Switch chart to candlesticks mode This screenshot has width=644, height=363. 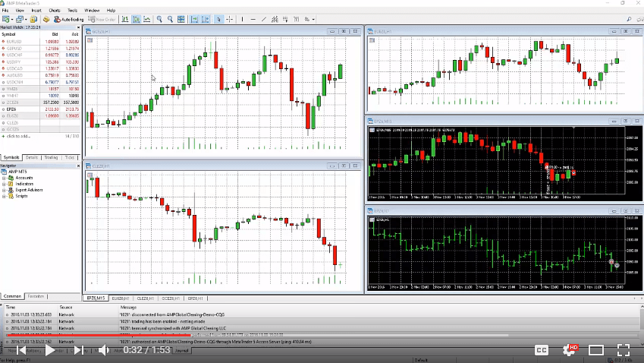136,19
